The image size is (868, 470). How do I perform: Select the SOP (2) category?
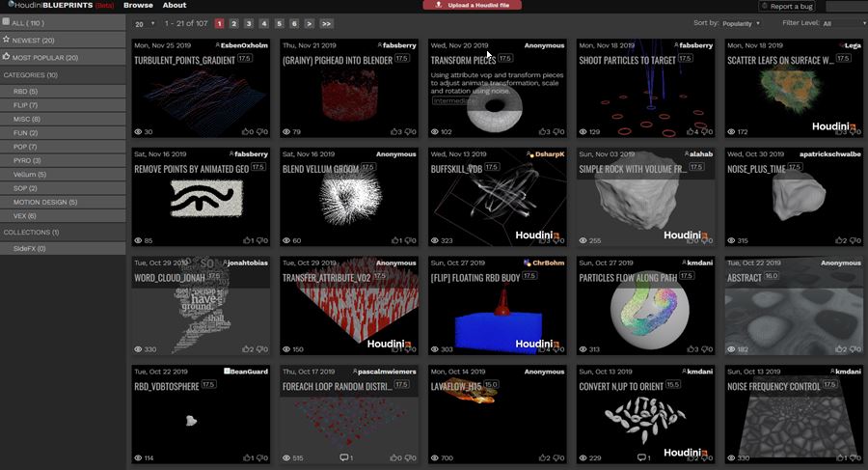pos(63,188)
